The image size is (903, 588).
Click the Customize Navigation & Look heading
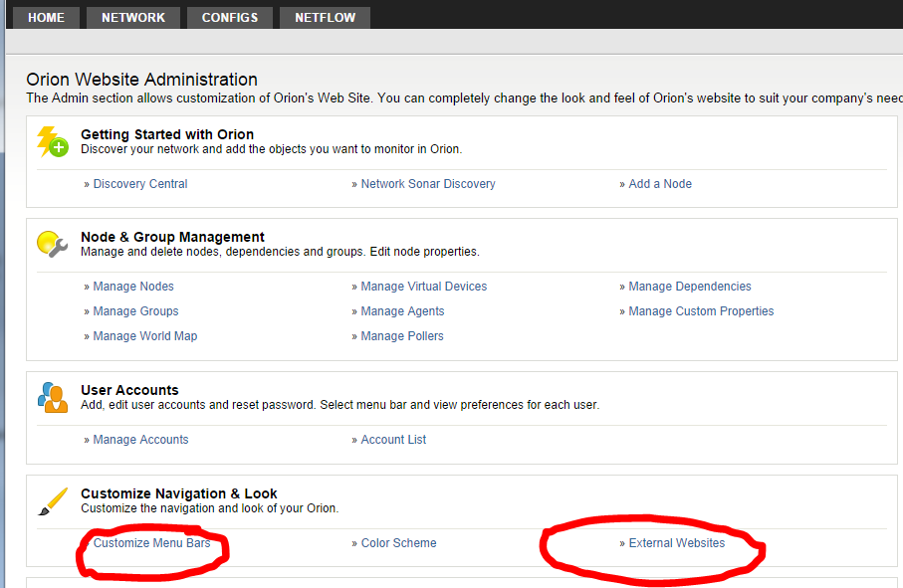click(178, 493)
